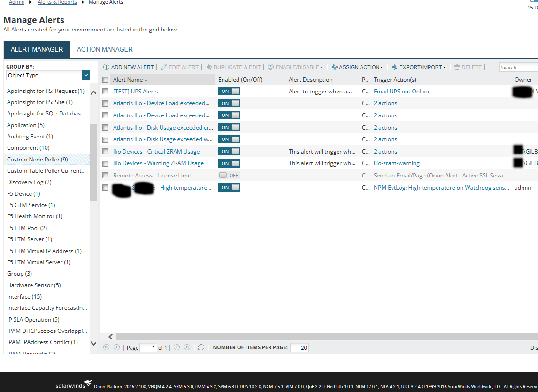Go to previous page of alerts
Screen dimensions: 538x392
point(116,347)
